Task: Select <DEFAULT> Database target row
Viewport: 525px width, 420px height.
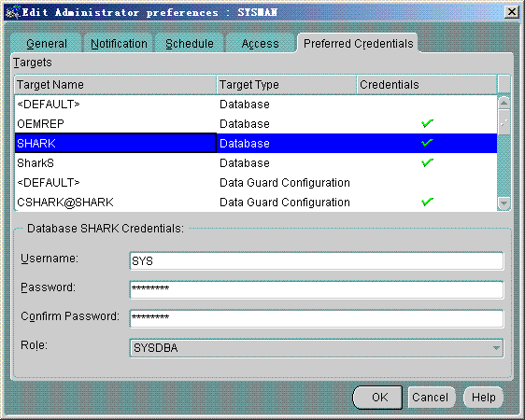Action: [x=256, y=104]
